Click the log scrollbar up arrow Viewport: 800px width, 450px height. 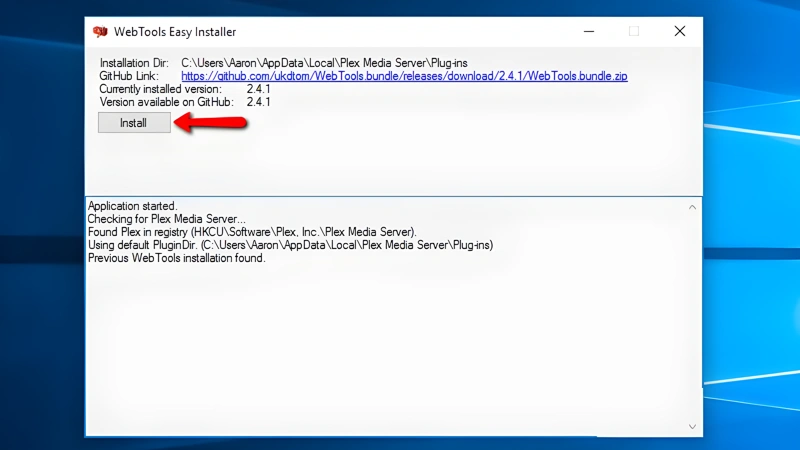[x=692, y=207]
